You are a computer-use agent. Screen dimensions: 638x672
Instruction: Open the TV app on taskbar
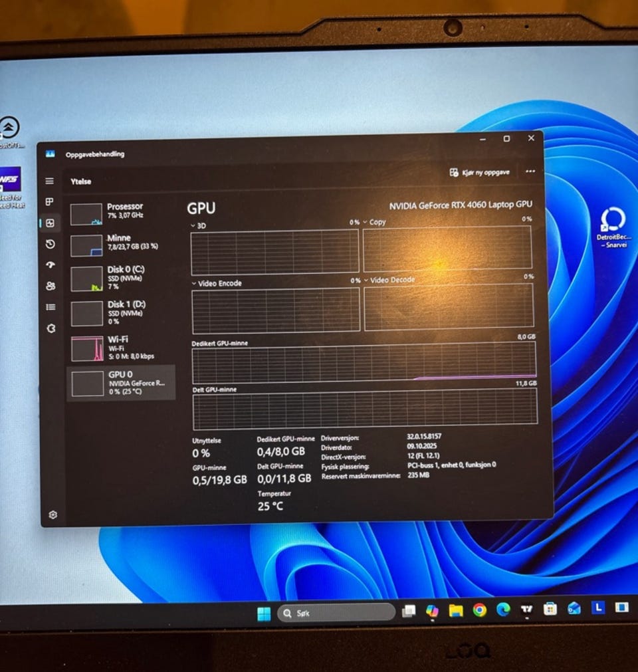click(526, 609)
